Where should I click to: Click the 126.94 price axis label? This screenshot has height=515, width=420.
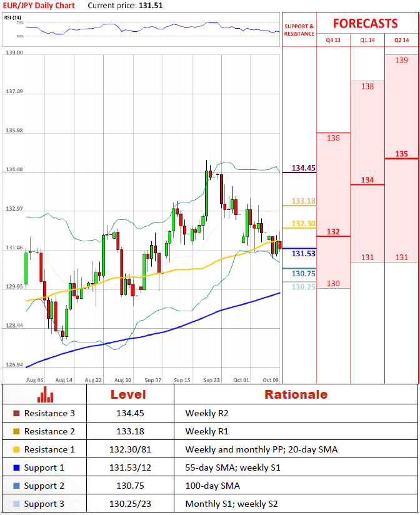14,364
